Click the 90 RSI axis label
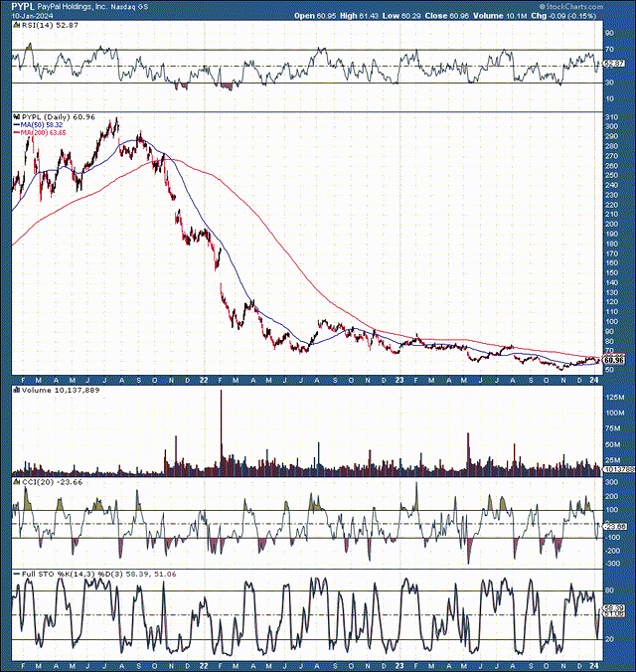 point(609,33)
